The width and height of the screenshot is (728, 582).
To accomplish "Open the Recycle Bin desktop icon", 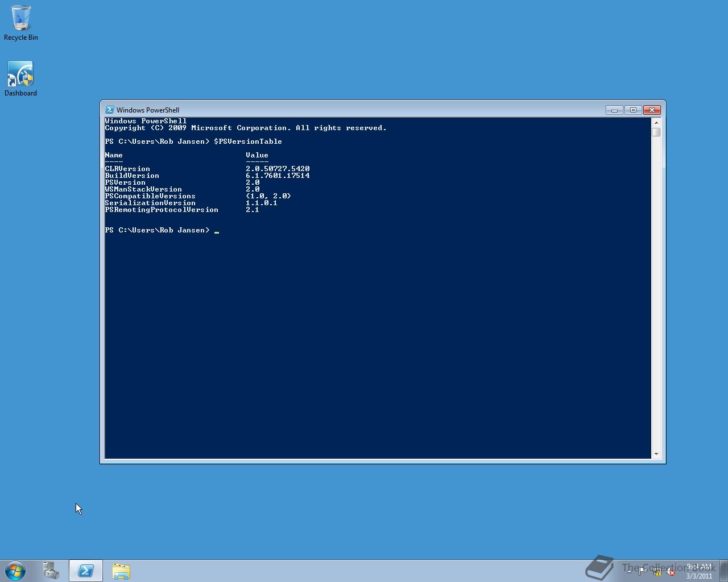I will coord(20,23).
